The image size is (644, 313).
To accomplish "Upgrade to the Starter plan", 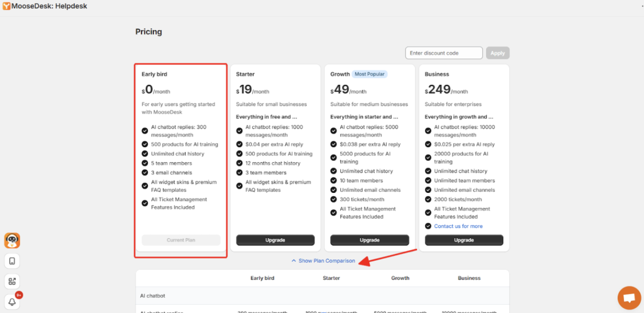I will point(275,240).
